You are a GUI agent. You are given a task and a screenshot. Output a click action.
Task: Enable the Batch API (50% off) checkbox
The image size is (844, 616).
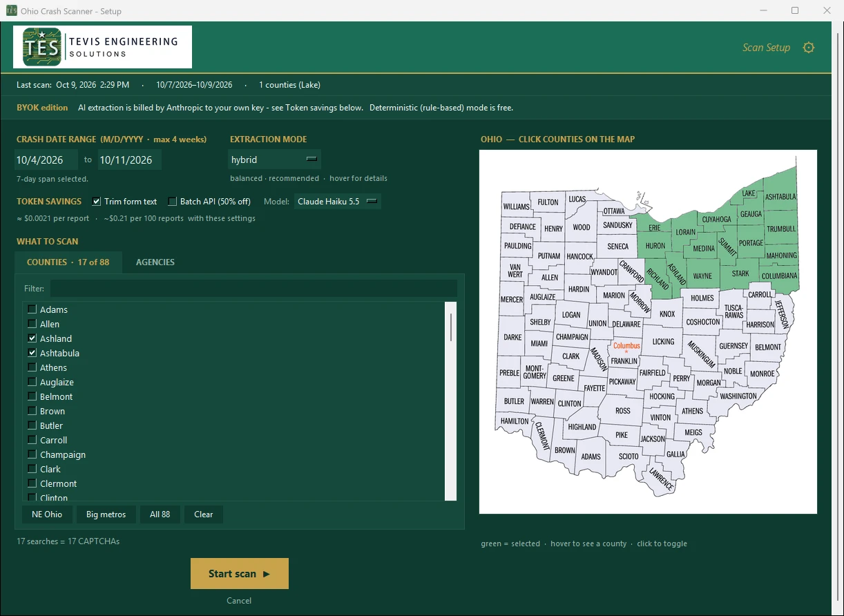[x=173, y=202]
